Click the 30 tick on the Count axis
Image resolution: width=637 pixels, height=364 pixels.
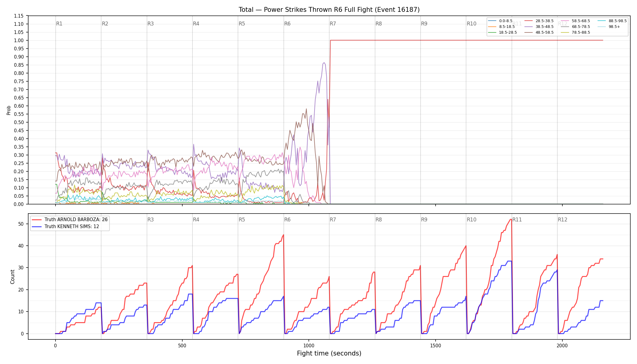tap(21, 268)
